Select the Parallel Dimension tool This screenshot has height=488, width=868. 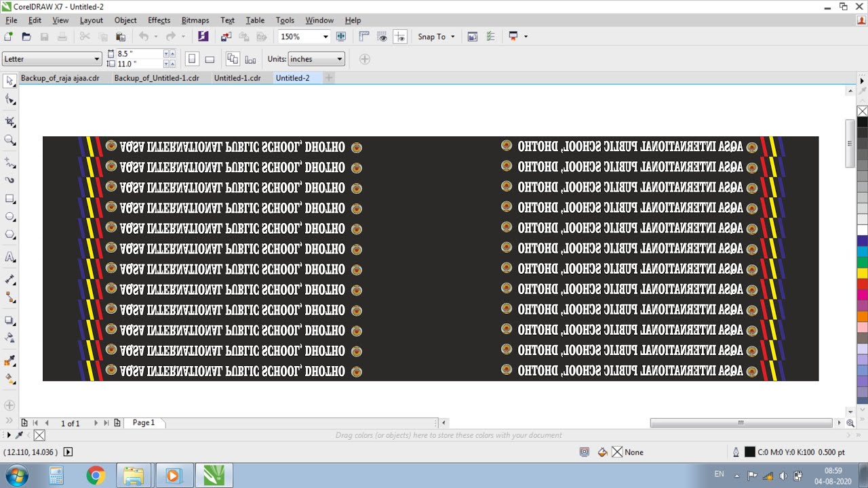point(9,279)
